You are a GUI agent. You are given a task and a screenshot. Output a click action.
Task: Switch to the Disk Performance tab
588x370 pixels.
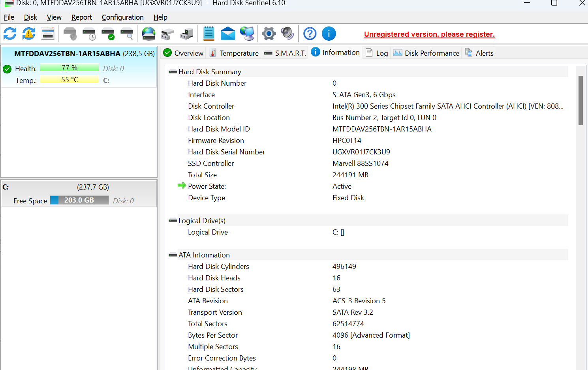(x=426, y=53)
